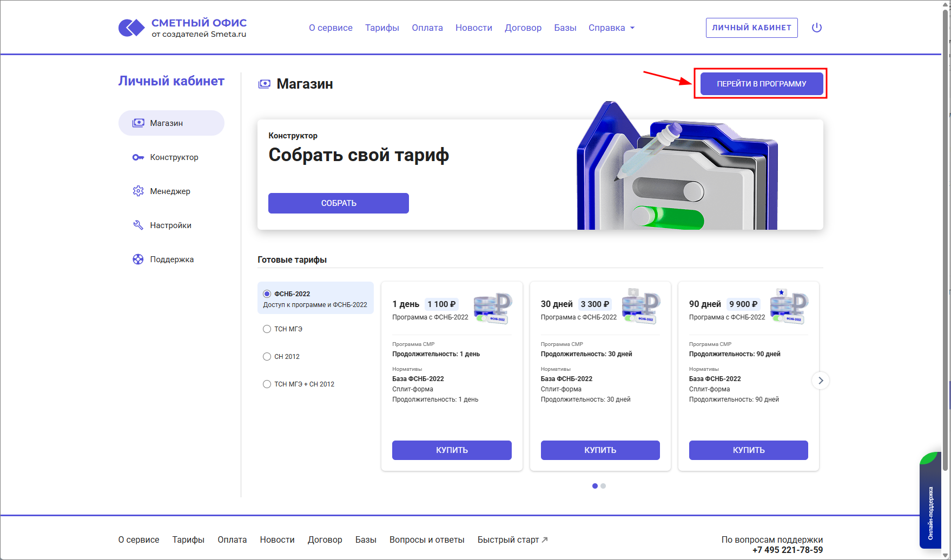Select the ТСН МГЭ radio option
Screen dimensions: 951x560
267,329
